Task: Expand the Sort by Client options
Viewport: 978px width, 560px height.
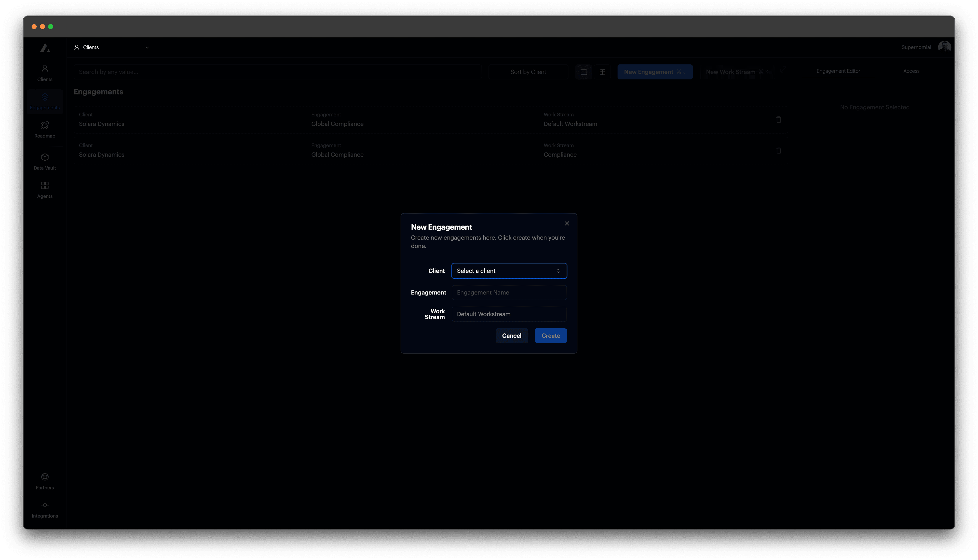Action: click(x=528, y=72)
